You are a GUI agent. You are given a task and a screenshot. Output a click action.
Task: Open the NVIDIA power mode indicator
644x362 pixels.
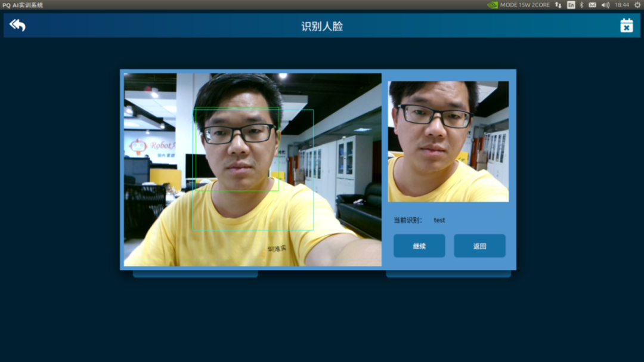coord(492,5)
